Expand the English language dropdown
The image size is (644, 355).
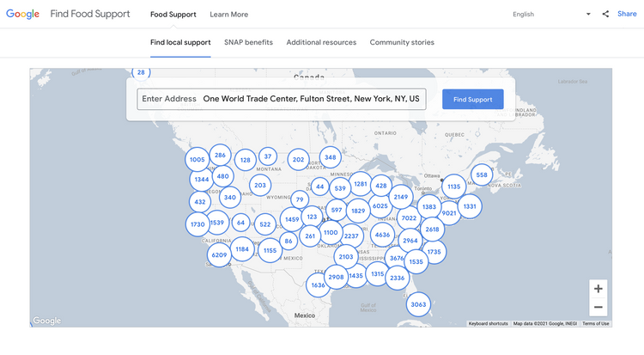click(x=551, y=14)
